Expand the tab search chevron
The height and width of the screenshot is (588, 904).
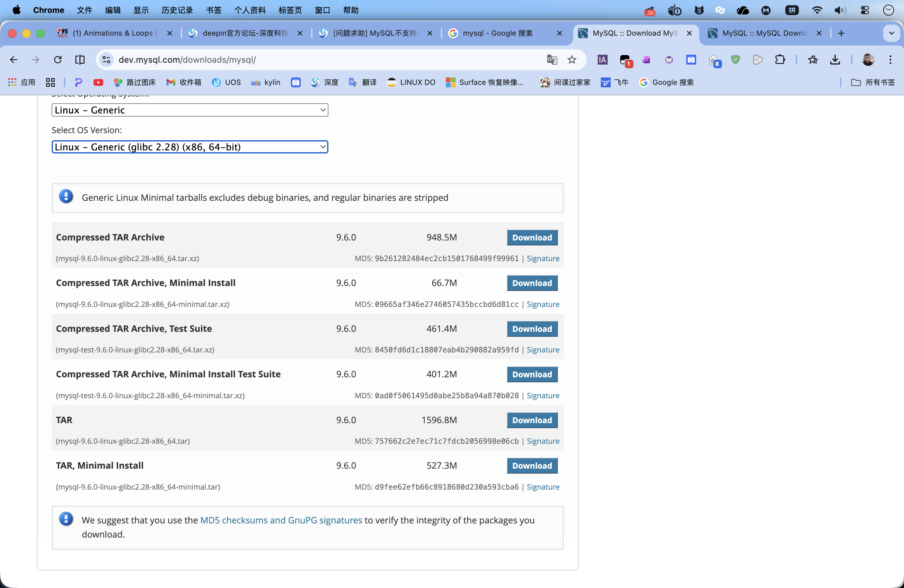[x=891, y=34]
